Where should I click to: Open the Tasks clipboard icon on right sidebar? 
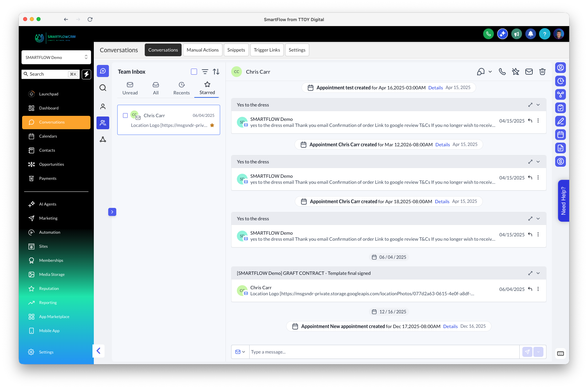tap(560, 108)
